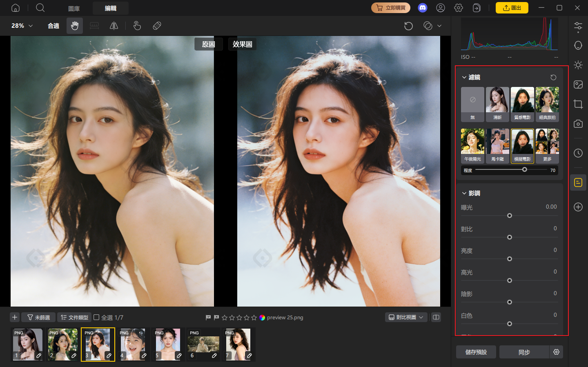Open the 未篩選 filter button

(38, 317)
